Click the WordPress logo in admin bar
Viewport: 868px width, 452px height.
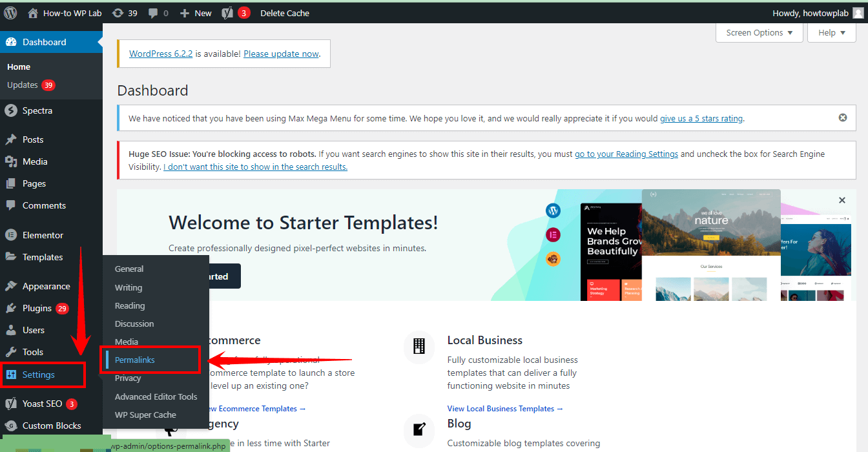[x=10, y=13]
